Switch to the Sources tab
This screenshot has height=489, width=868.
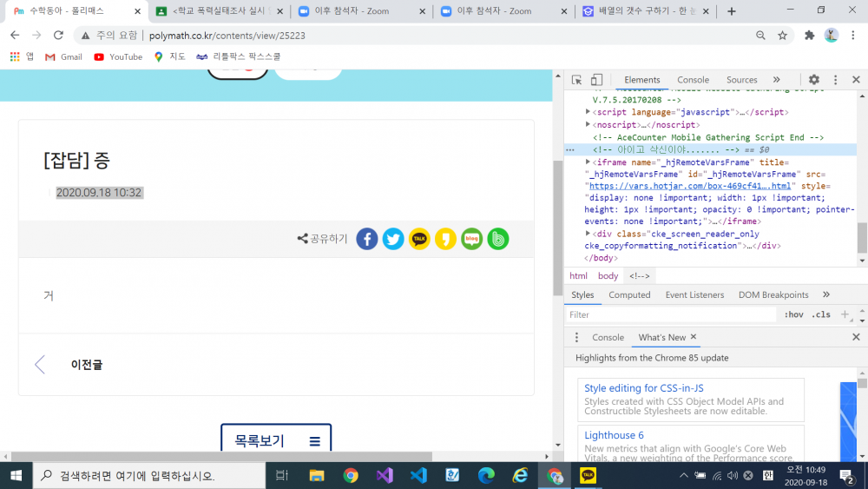pos(741,80)
